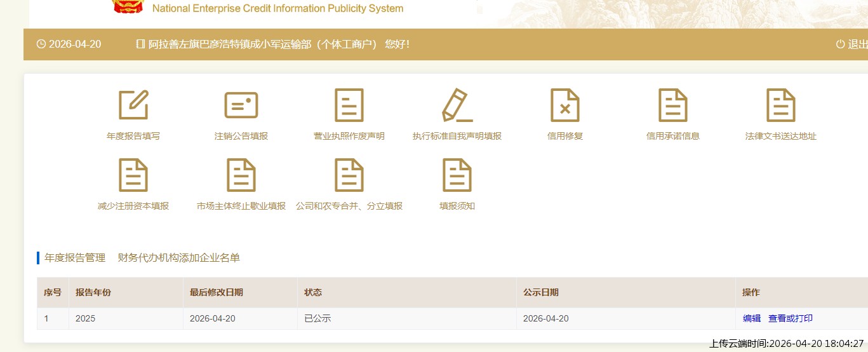The image size is (868, 352).
Task: Switch to the 年度报告管理 tab
Action: click(x=75, y=258)
